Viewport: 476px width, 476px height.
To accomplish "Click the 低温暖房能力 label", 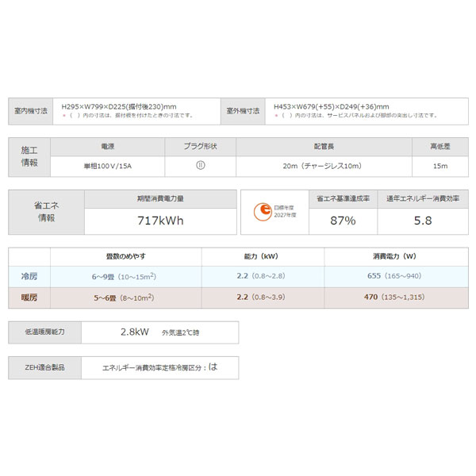I will click(x=44, y=332).
